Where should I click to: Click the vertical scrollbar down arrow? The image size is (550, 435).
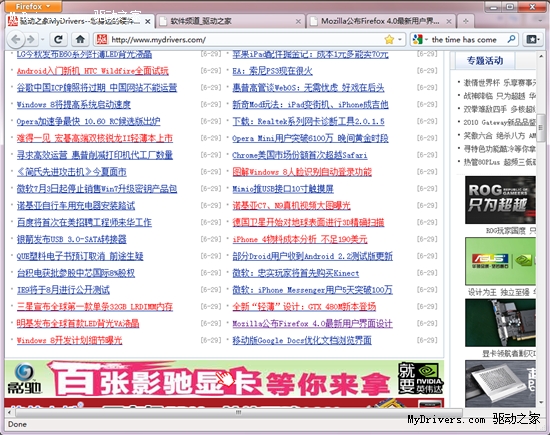click(x=541, y=403)
